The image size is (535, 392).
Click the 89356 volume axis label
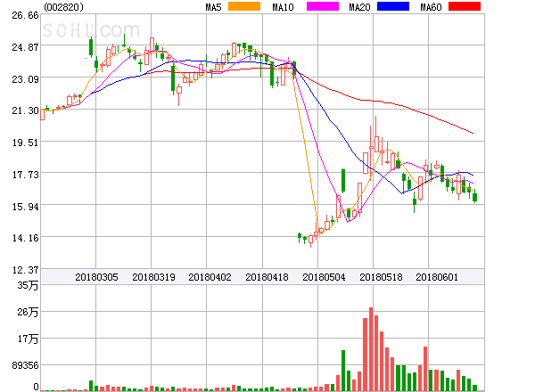(25, 365)
